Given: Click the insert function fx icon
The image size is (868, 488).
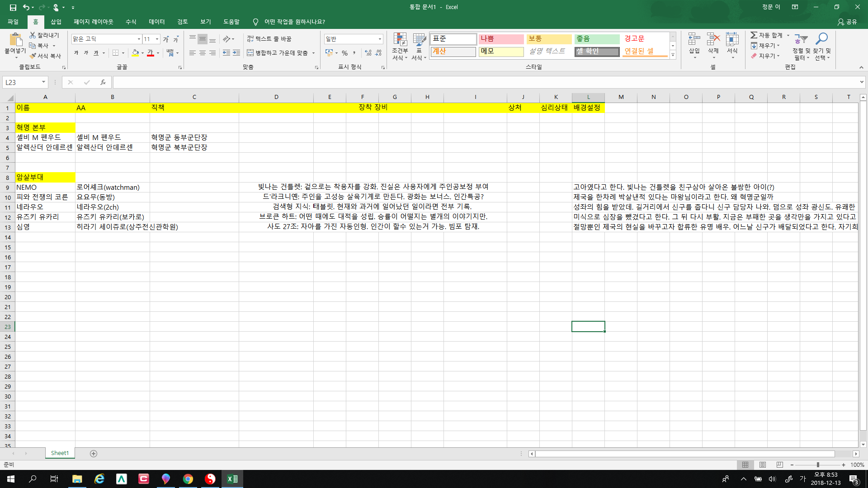Looking at the screenshot, I should pos(103,82).
